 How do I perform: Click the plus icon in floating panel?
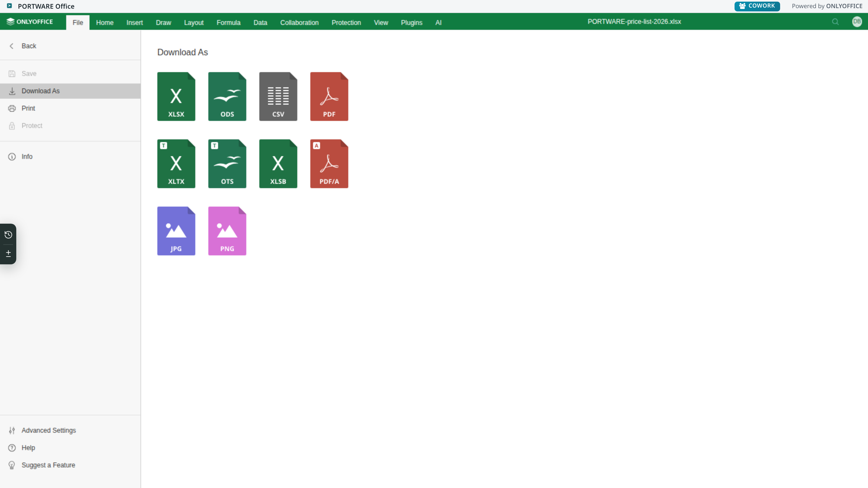click(8, 253)
